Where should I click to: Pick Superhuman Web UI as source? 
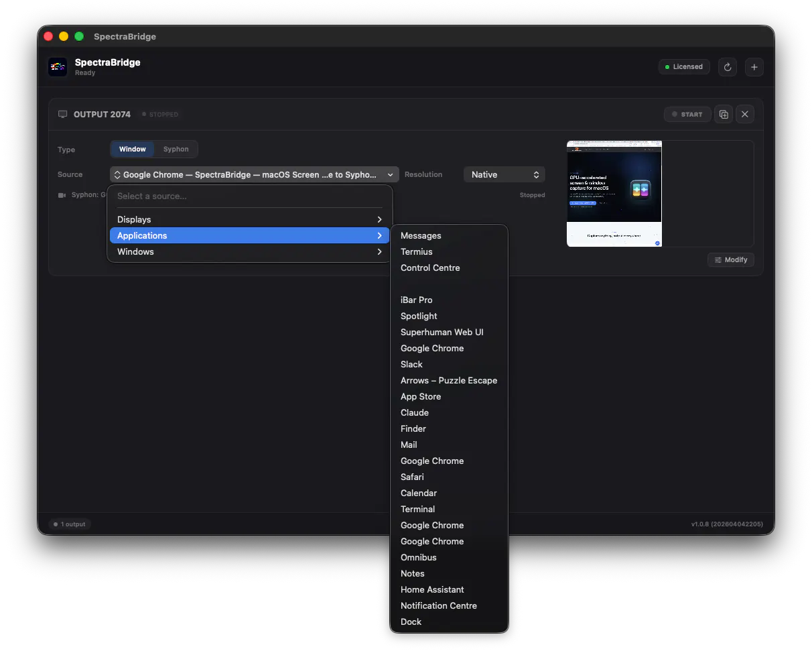click(x=449, y=332)
